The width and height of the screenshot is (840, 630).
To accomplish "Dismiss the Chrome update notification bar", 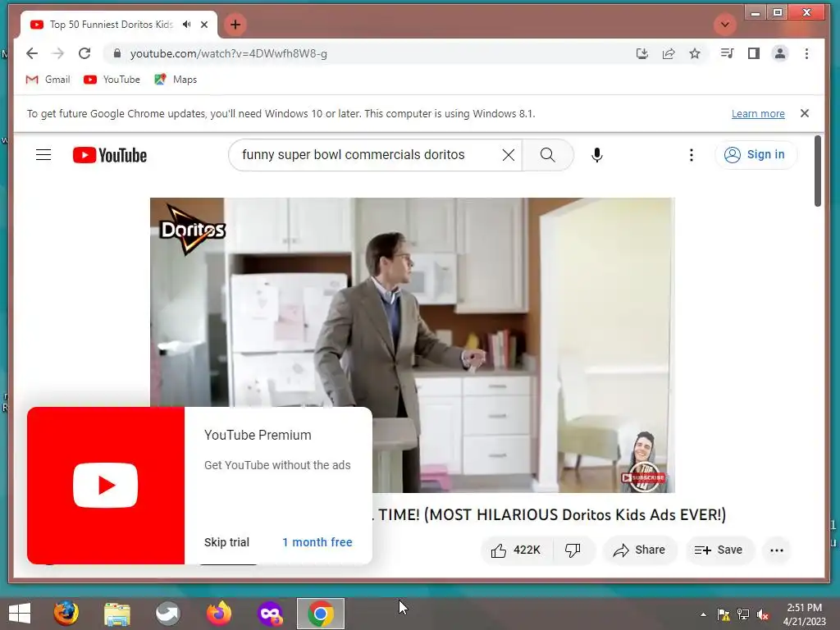I will click(x=804, y=113).
